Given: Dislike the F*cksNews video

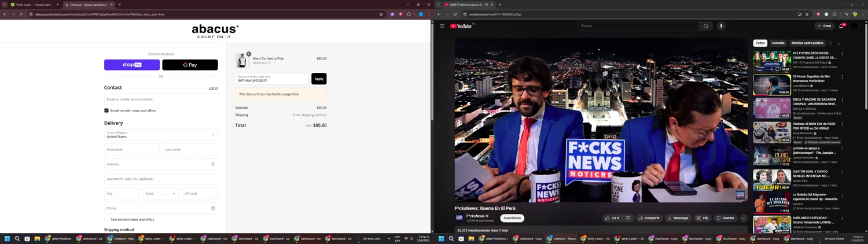Looking at the screenshot, I should [x=627, y=218].
